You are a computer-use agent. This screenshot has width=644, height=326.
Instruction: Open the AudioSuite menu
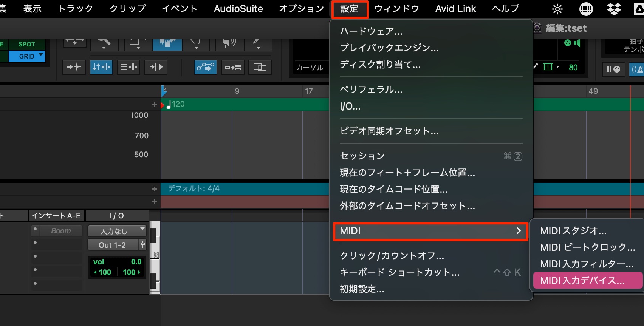238,9
